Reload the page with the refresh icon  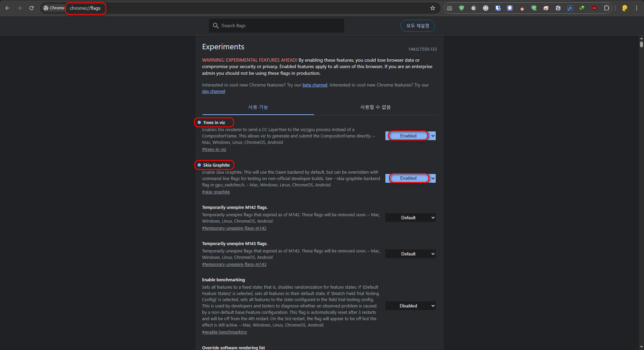tap(32, 8)
